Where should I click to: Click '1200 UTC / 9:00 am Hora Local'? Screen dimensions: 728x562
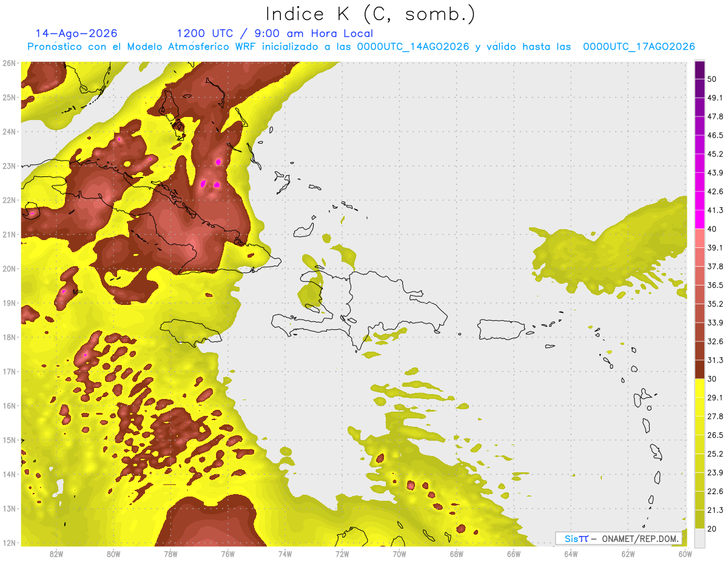[x=275, y=33]
